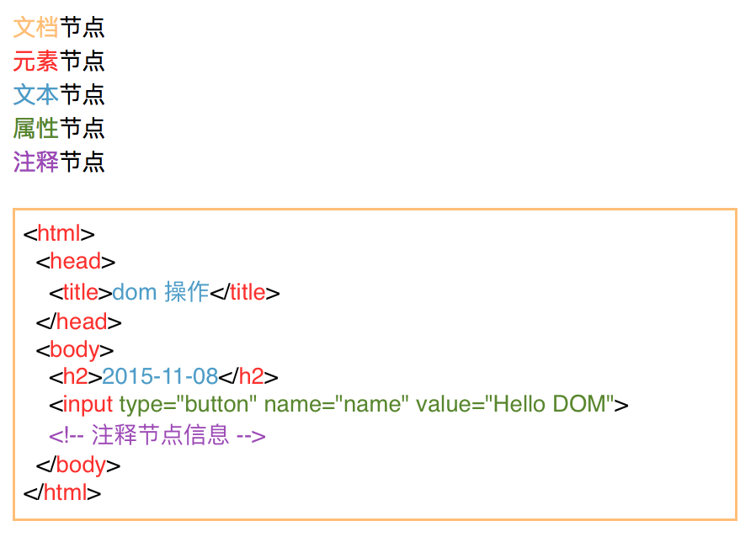Click the opening <title> tag
The height and width of the screenshot is (537, 756).
point(81,292)
